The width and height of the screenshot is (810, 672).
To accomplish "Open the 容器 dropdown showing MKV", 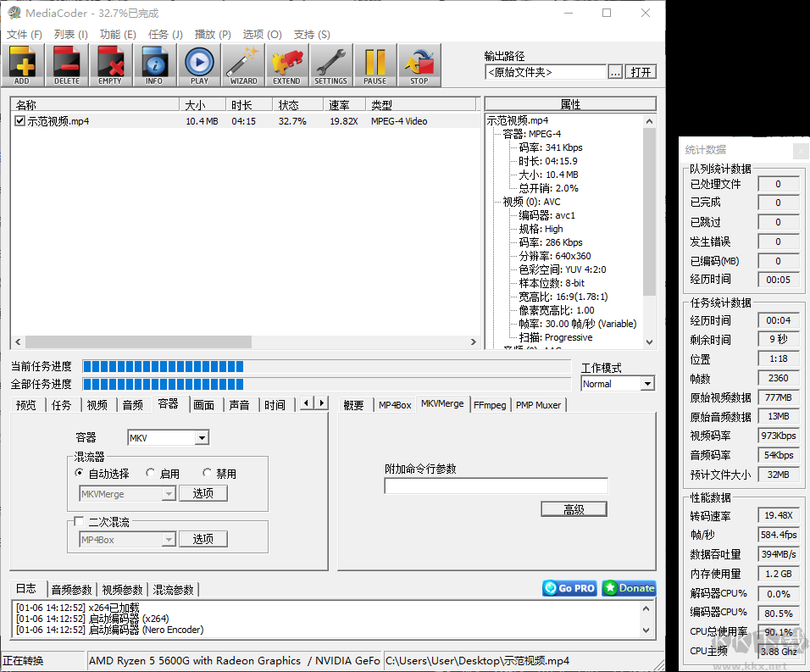I will pyautogui.click(x=200, y=437).
